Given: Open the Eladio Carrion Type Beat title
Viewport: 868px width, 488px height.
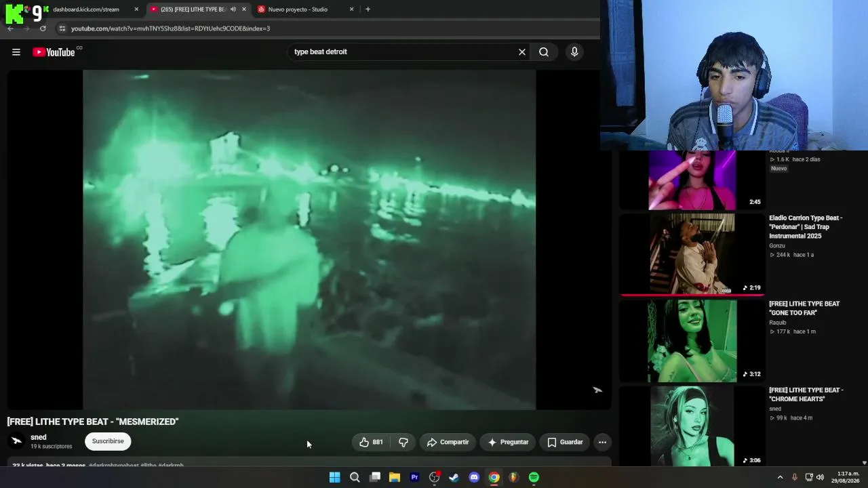Looking at the screenshot, I should pos(806,227).
